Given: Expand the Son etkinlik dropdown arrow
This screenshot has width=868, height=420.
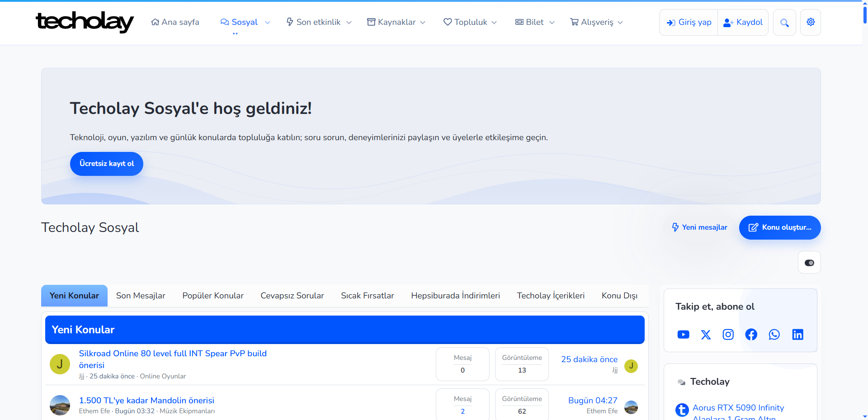Looking at the screenshot, I should click(349, 23).
